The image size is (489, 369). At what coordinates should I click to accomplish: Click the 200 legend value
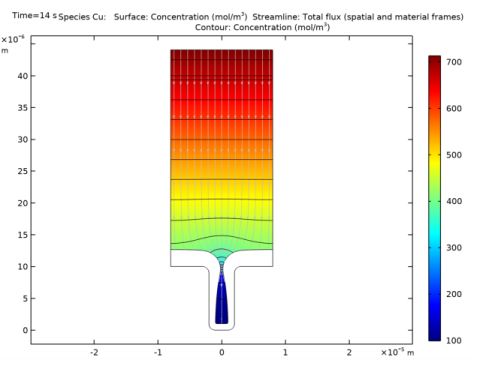click(x=454, y=294)
